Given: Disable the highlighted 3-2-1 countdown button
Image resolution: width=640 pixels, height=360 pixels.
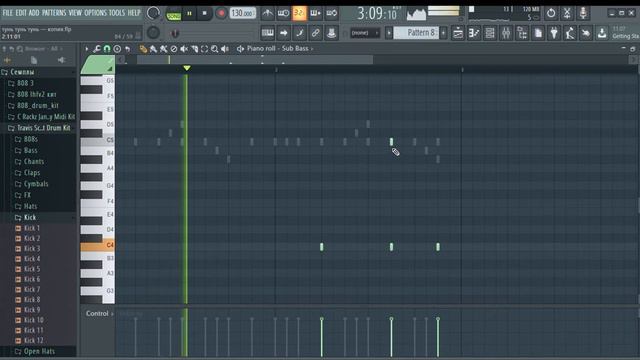Looking at the screenshot, I should (299, 13).
